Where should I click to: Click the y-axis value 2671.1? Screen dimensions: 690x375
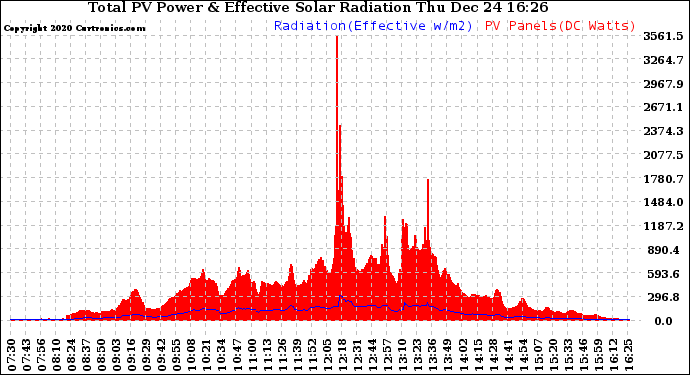663,107
